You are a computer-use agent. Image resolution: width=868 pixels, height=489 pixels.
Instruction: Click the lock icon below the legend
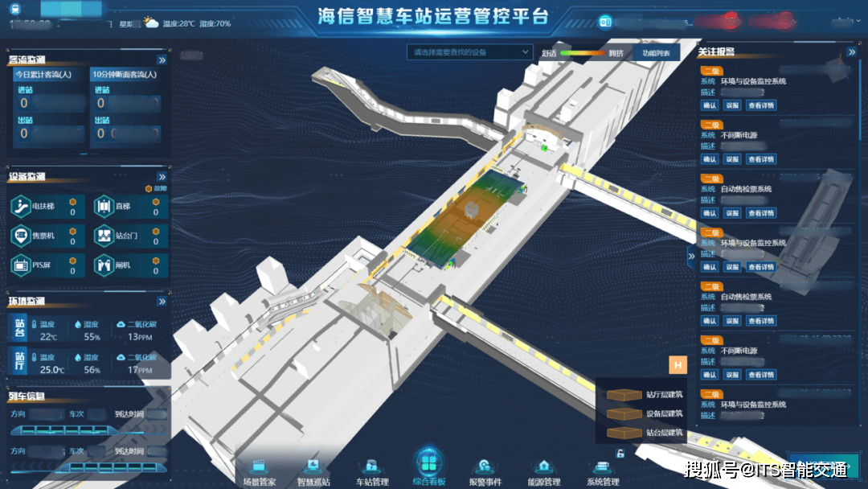[x=620, y=454]
